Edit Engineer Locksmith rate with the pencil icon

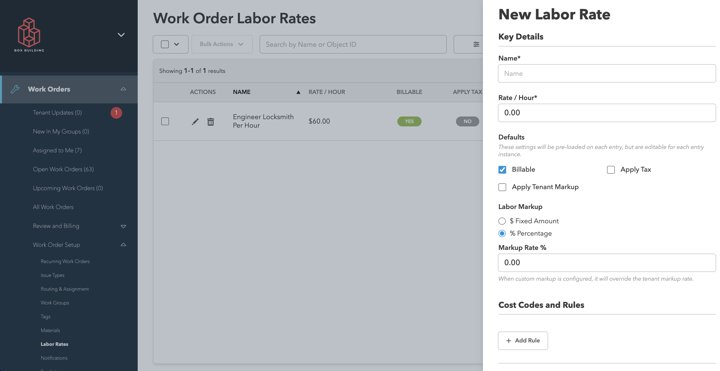pyautogui.click(x=195, y=121)
